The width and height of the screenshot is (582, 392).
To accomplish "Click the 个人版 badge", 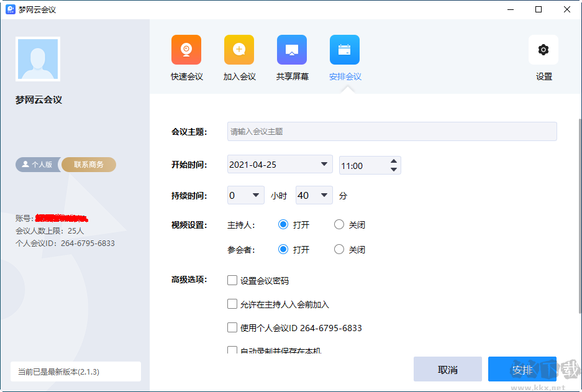I will point(37,165).
